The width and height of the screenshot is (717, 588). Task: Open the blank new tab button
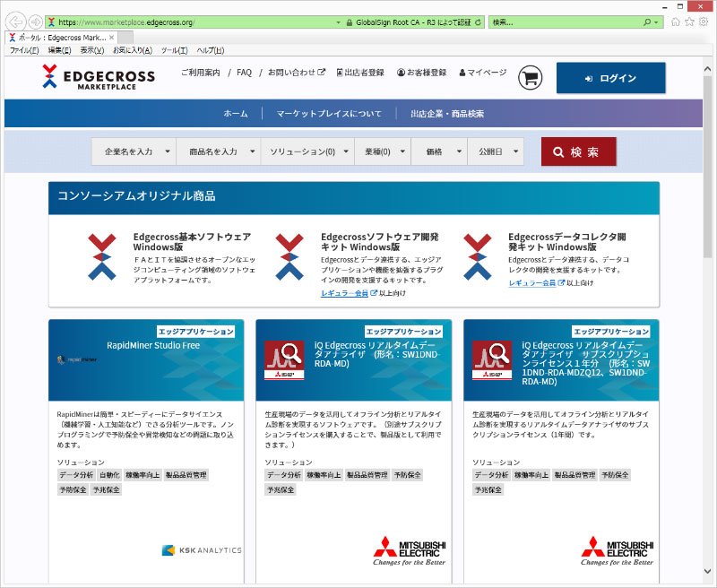click(125, 38)
